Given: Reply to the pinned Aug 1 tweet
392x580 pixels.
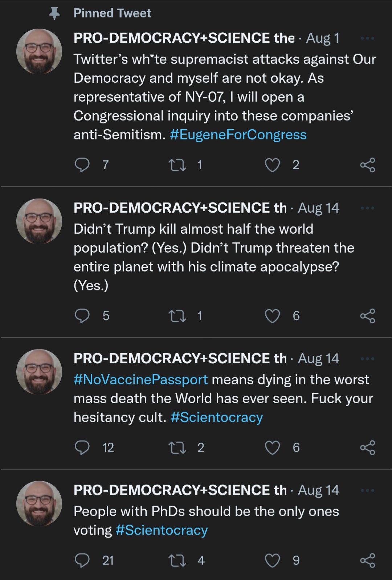Looking at the screenshot, I should coord(82,165).
